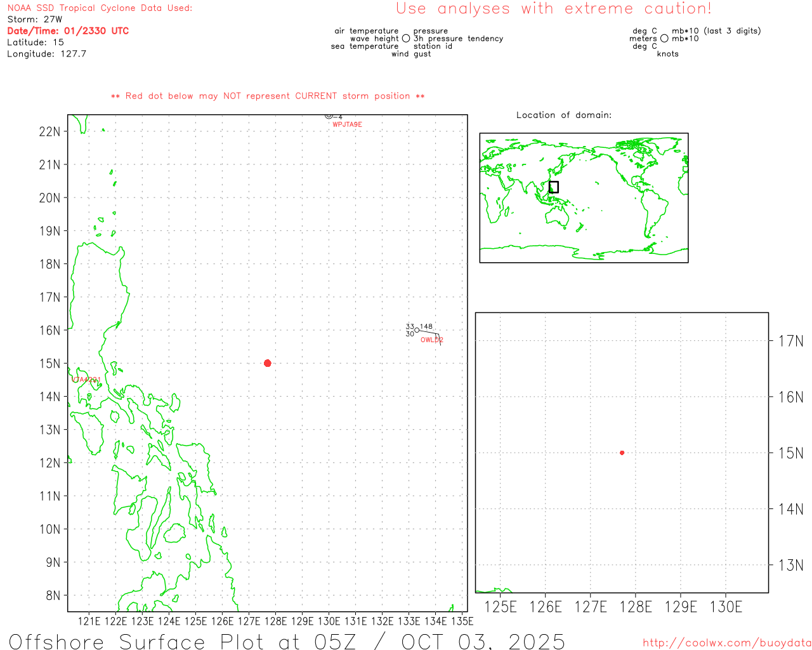Click the left legend station circle symbol
This screenshot has width=812, height=650.
[x=406, y=39]
